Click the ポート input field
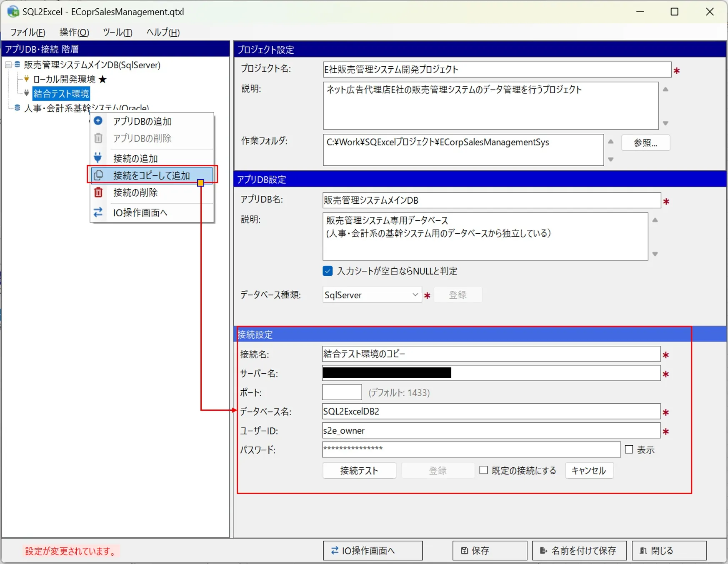The image size is (728, 564). tap(342, 392)
